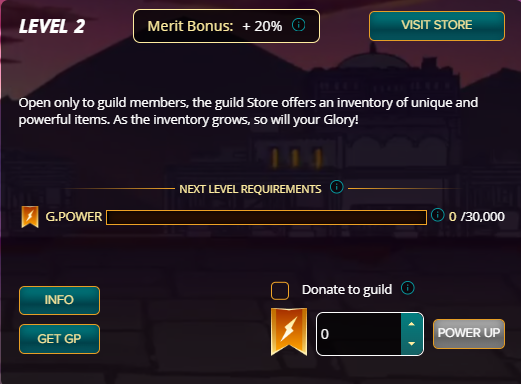Click the 0/30,000 progress count

tap(476, 217)
